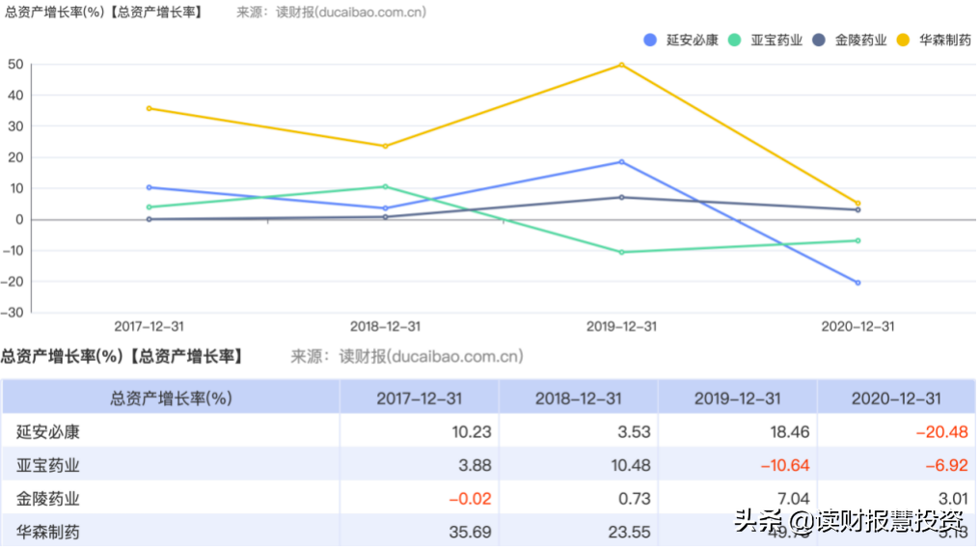Click y-axis value -30
980x550 pixels.
click(x=13, y=313)
